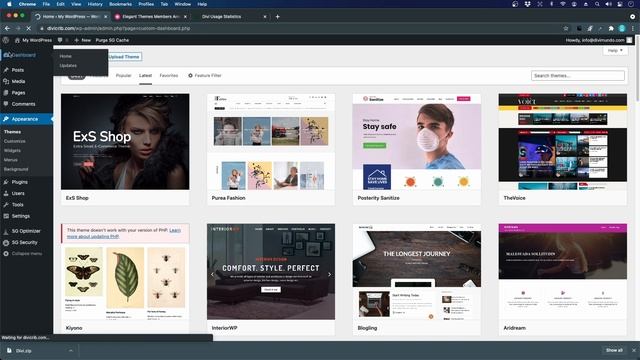The width and height of the screenshot is (640, 360).
Task: Switch to the Elegant Themes Members browser tab
Action: [x=151, y=16]
